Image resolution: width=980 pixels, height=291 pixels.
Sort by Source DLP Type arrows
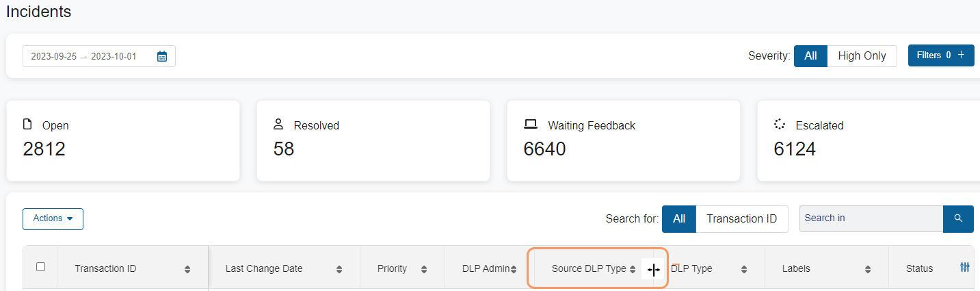point(633,269)
